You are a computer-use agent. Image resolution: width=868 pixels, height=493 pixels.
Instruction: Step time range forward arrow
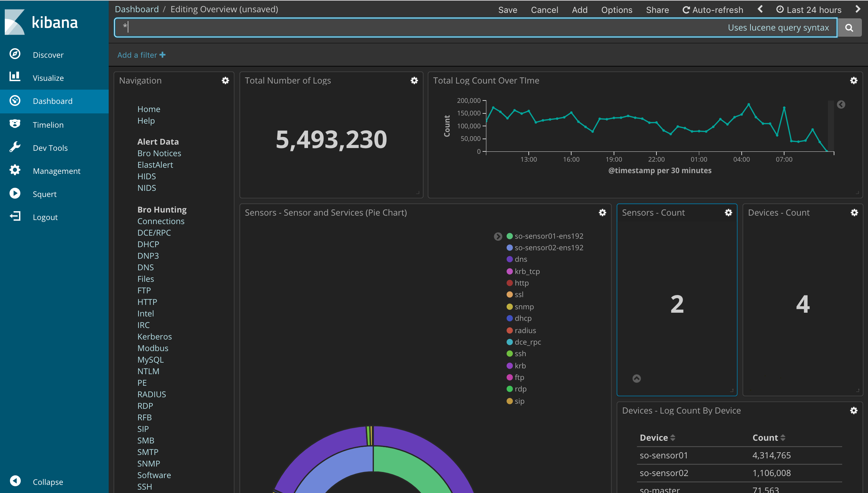tap(858, 9)
